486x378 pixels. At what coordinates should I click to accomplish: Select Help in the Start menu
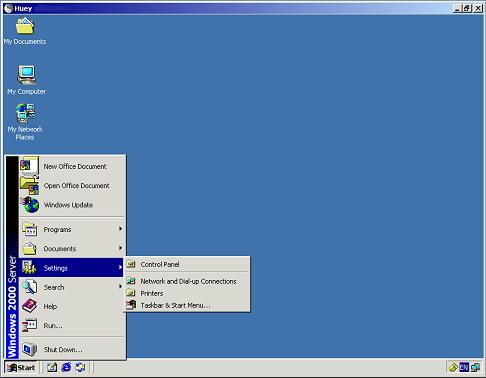(x=72, y=306)
